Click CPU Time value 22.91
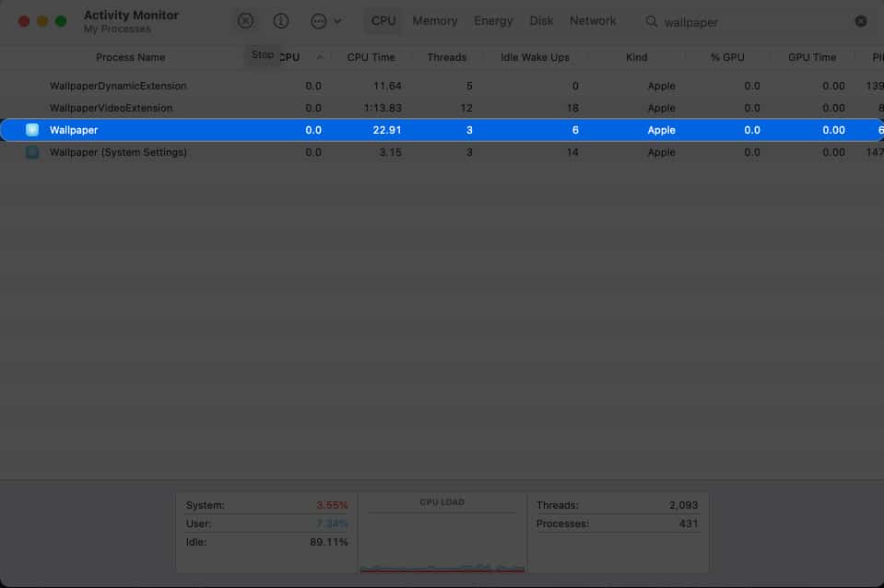 (387, 130)
